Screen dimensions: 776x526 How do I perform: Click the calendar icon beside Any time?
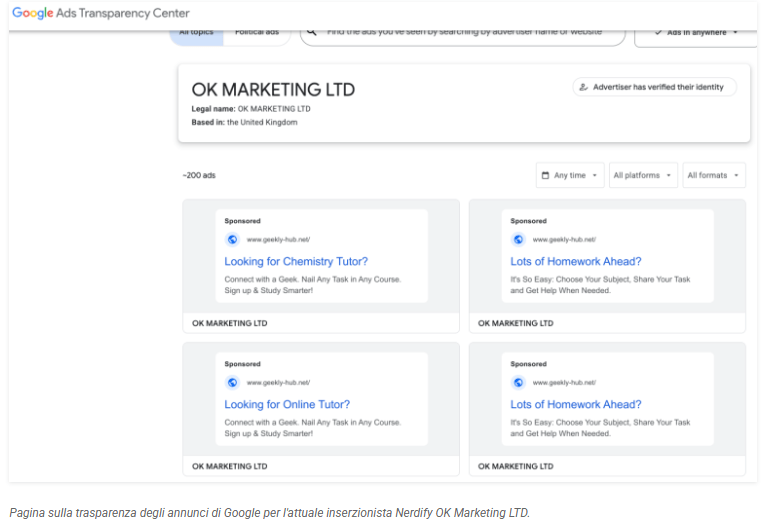(545, 175)
